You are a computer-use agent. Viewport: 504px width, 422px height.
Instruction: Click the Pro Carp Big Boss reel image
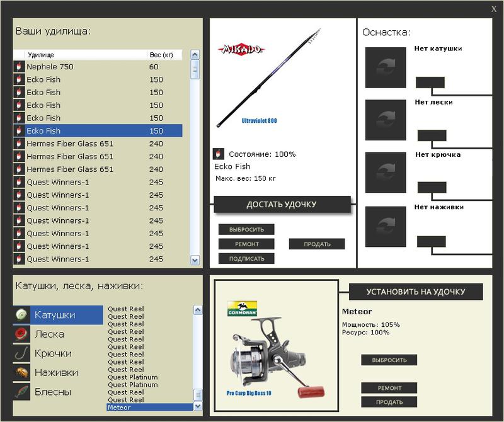tap(277, 356)
